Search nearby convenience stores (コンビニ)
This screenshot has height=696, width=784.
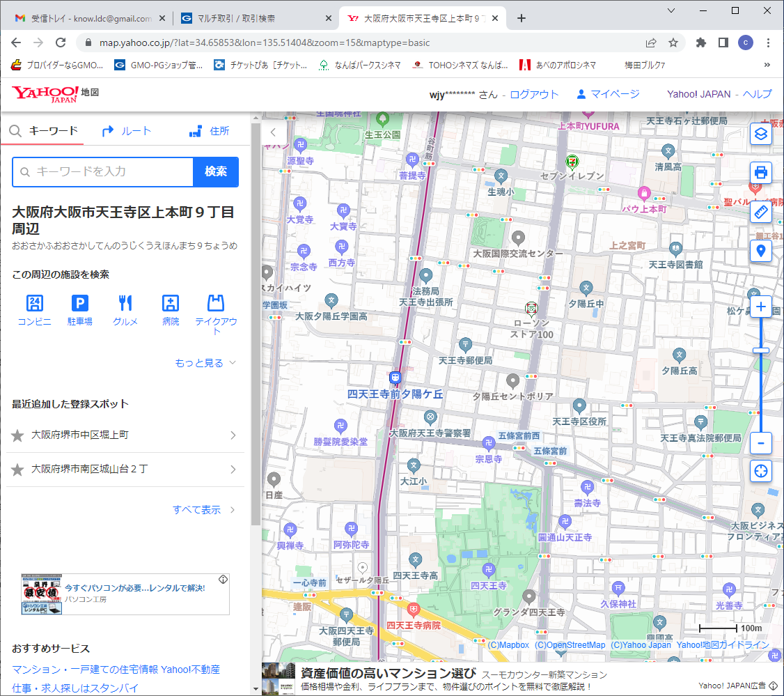35,311
